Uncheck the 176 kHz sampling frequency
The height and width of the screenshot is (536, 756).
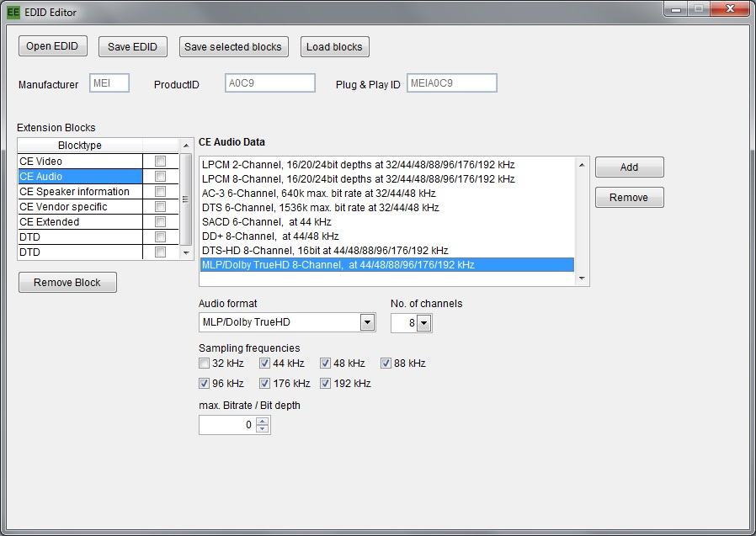pyautogui.click(x=264, y=383)
